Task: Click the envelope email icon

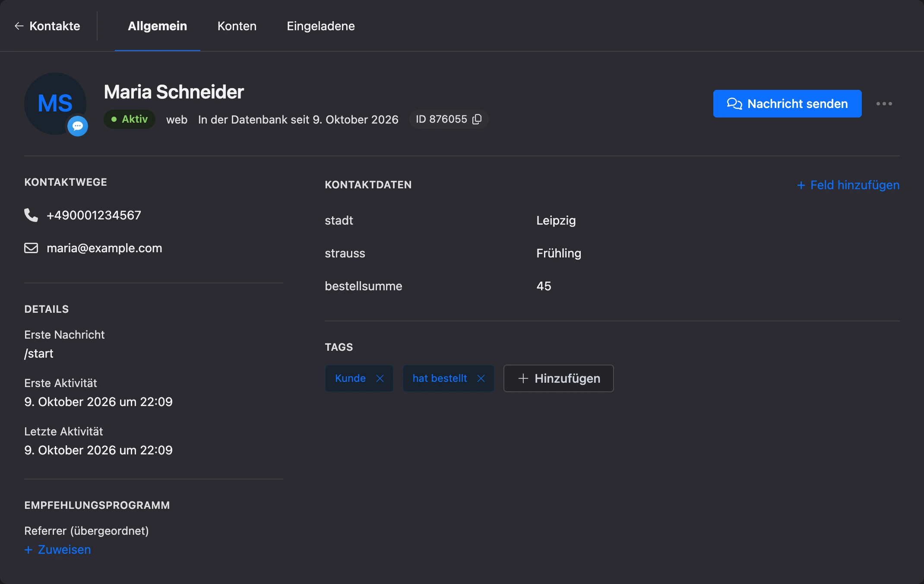Action: [x=31, y=248]
